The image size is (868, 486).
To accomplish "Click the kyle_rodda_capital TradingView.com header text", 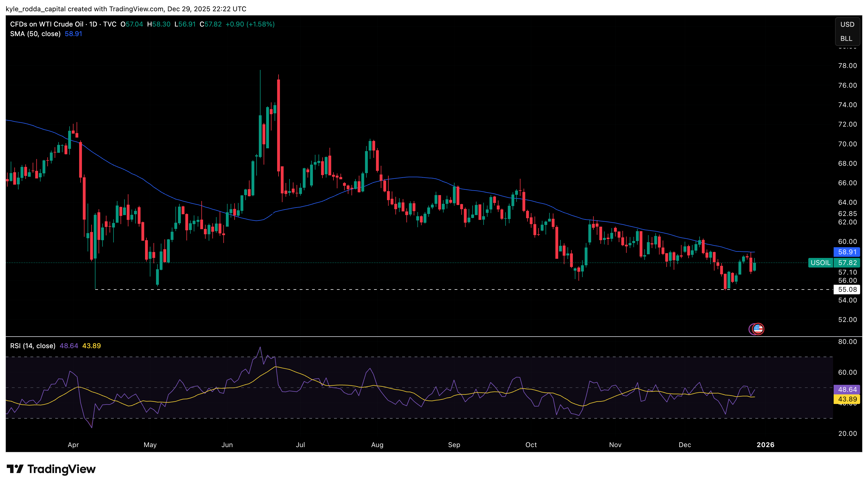I will 126,9.
